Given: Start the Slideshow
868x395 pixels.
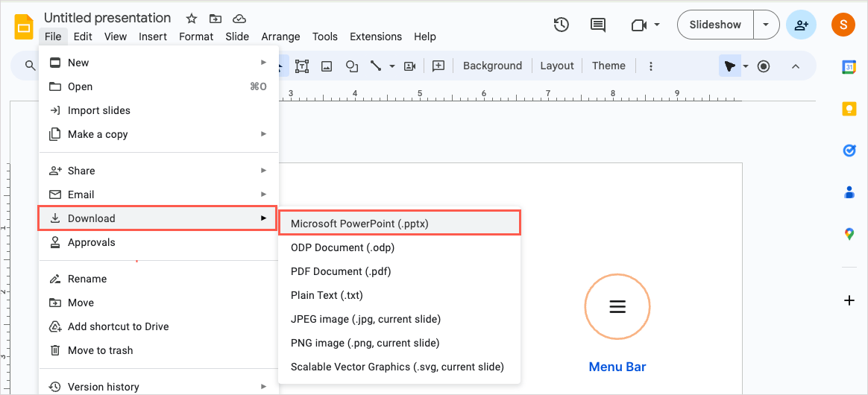Looking at the screenshot, I should 715,25.
